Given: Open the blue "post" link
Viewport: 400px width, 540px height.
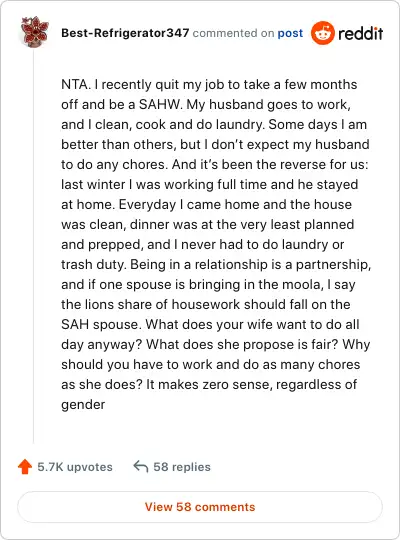Looking at the screenshot, I should (290, 33).
